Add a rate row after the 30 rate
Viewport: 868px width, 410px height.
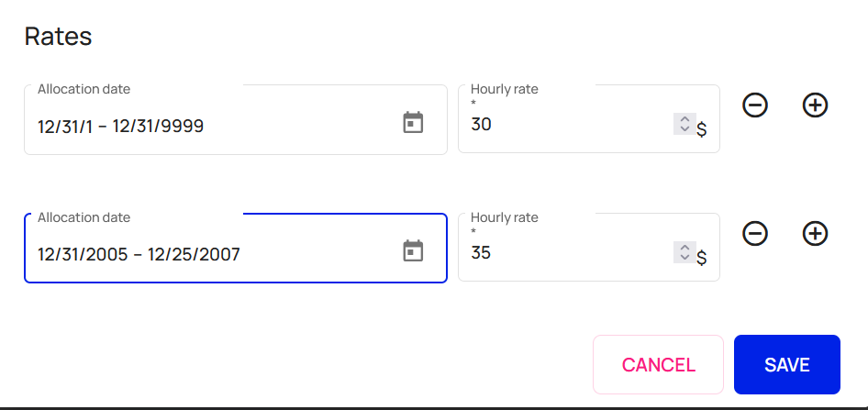(815, 105)
